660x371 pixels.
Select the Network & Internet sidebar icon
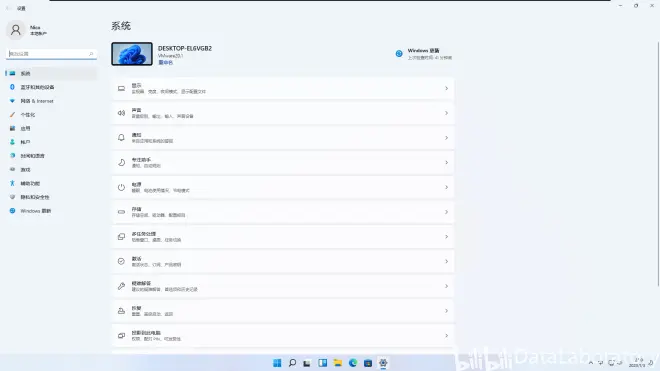(x=12, y=101)
